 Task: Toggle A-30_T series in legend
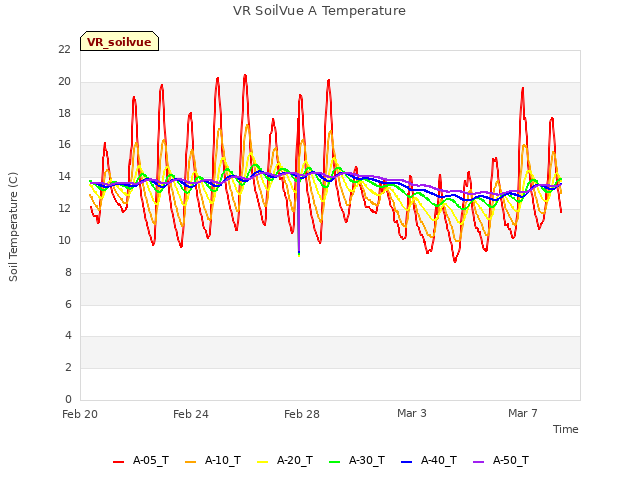[x=357, y=460]
